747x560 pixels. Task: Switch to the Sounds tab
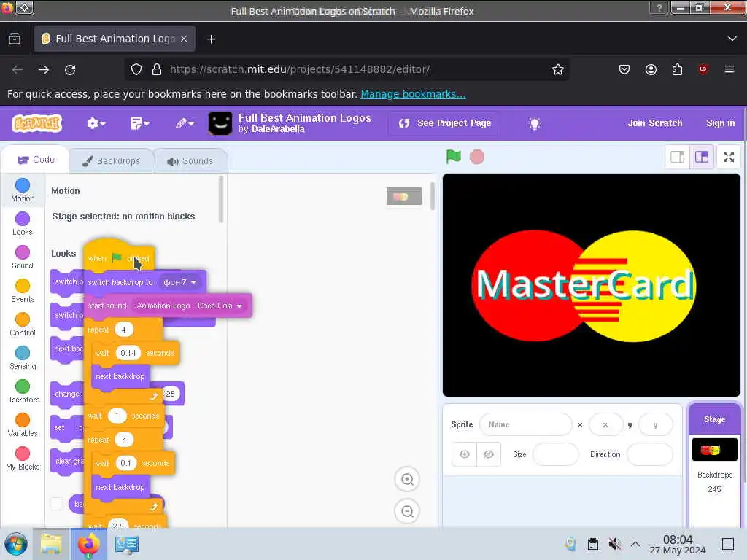coord(190,161)
